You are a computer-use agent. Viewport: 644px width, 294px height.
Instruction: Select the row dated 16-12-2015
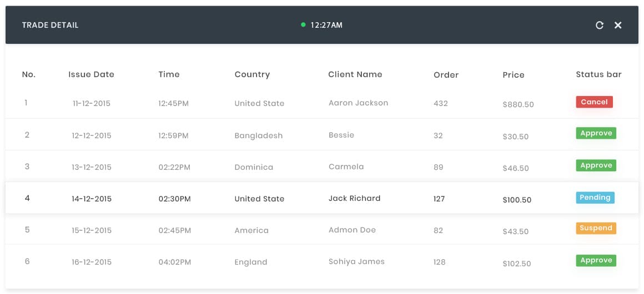pyautogui.click(x=321, y=261)
